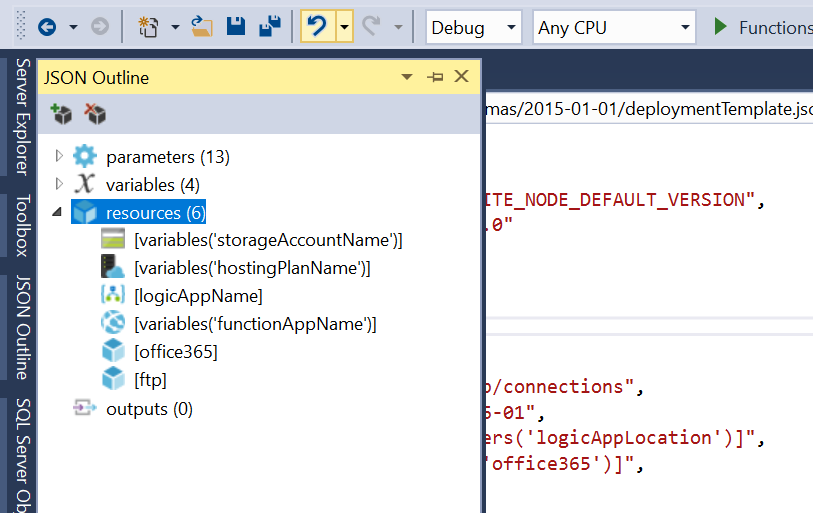Close the JSON Outline panel
Screen dimensions: 813x513
(x=461, y=77)
